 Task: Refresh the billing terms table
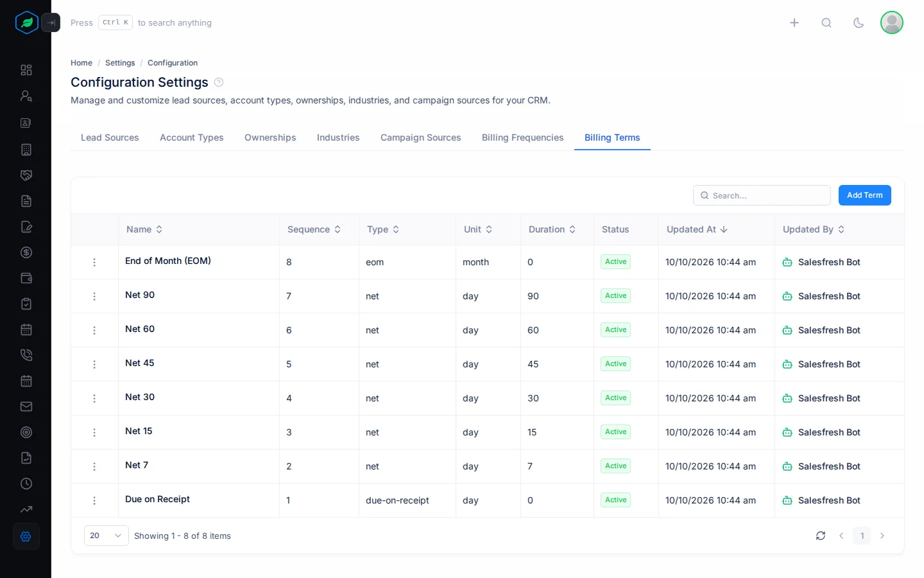point(821,536)
